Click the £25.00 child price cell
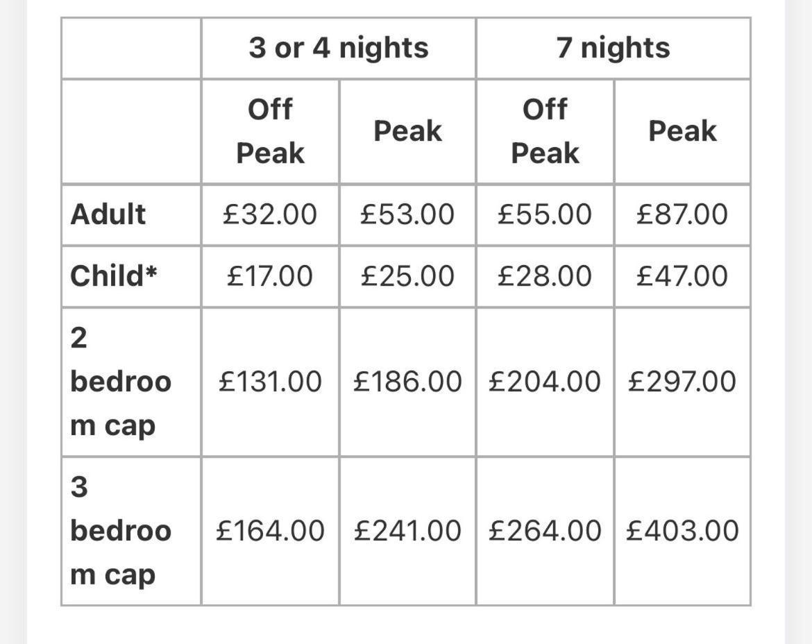 pos(407,276)
